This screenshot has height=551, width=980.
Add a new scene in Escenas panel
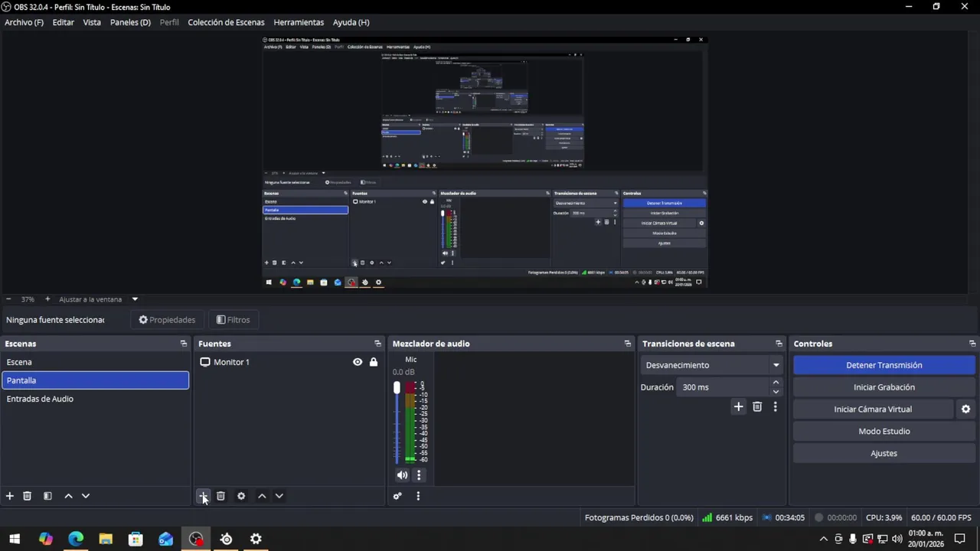pos(10,496)
